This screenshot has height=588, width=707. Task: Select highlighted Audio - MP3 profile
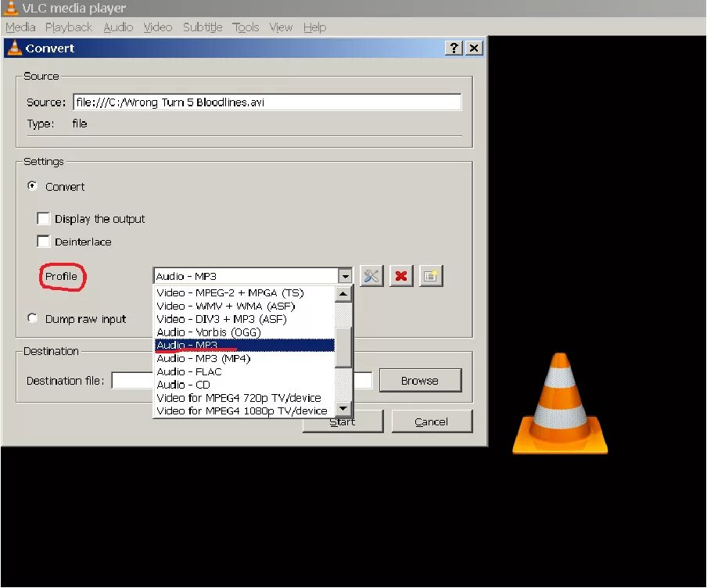(245, 346)
